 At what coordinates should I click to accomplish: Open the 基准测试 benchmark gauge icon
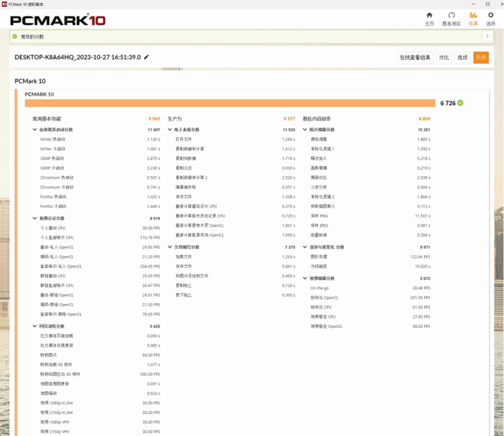tap(451, 15)
